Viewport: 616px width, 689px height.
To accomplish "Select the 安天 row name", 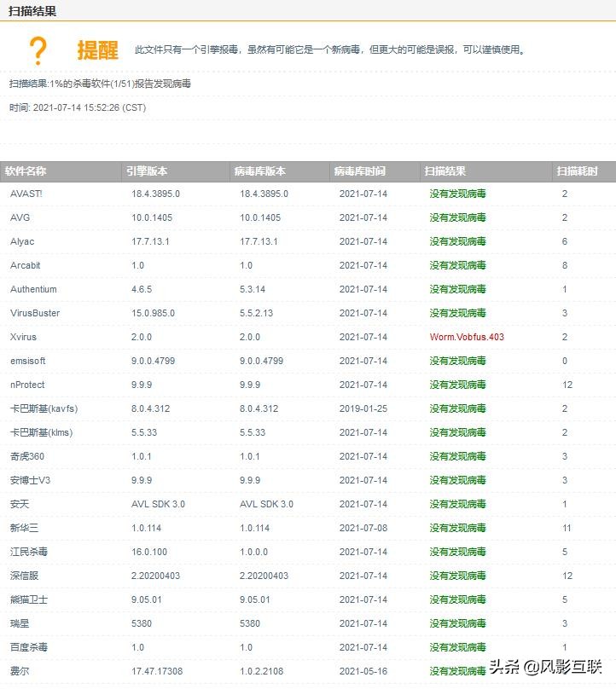I will coord(20,504).
